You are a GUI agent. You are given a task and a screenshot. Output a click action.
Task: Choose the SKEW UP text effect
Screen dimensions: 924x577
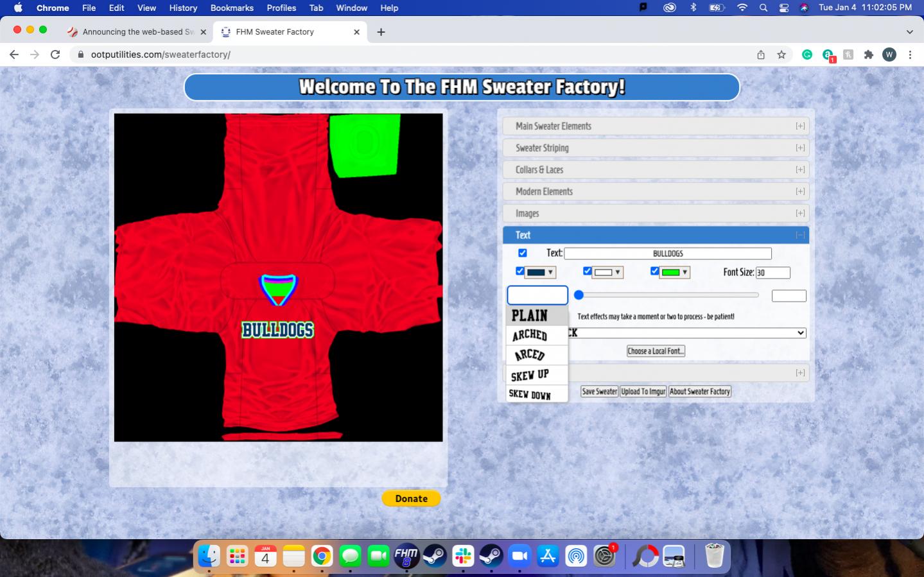(530, 375)
